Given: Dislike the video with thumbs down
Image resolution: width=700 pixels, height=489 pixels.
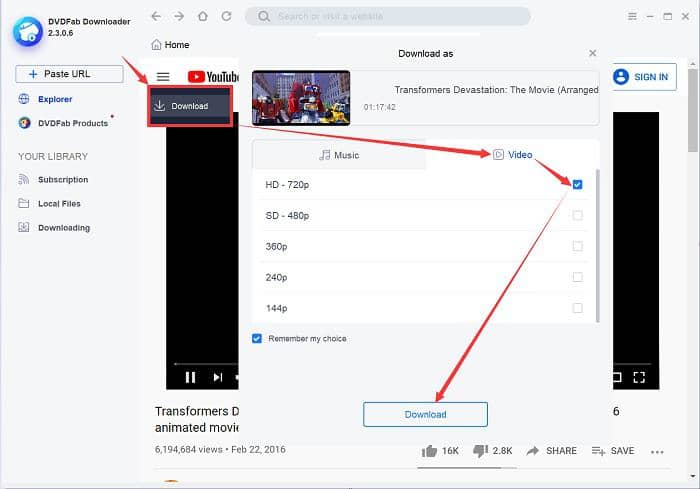Looking at the screenshot, I should [480, 451].
